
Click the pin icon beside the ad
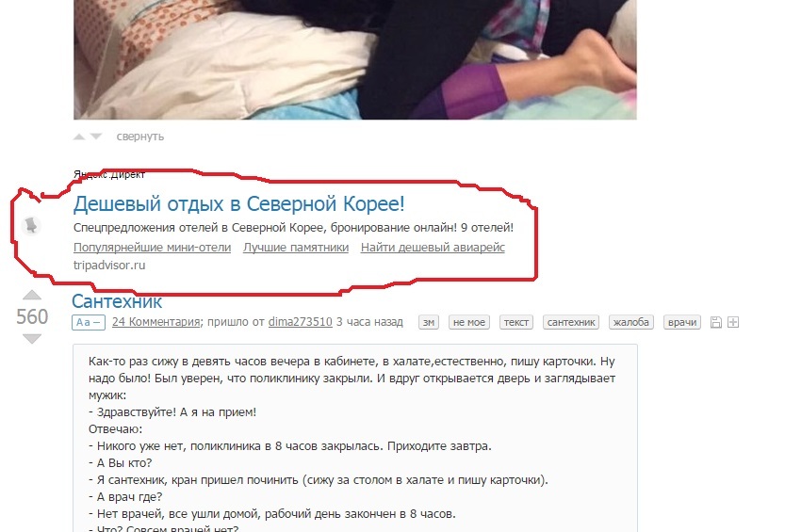31,225
